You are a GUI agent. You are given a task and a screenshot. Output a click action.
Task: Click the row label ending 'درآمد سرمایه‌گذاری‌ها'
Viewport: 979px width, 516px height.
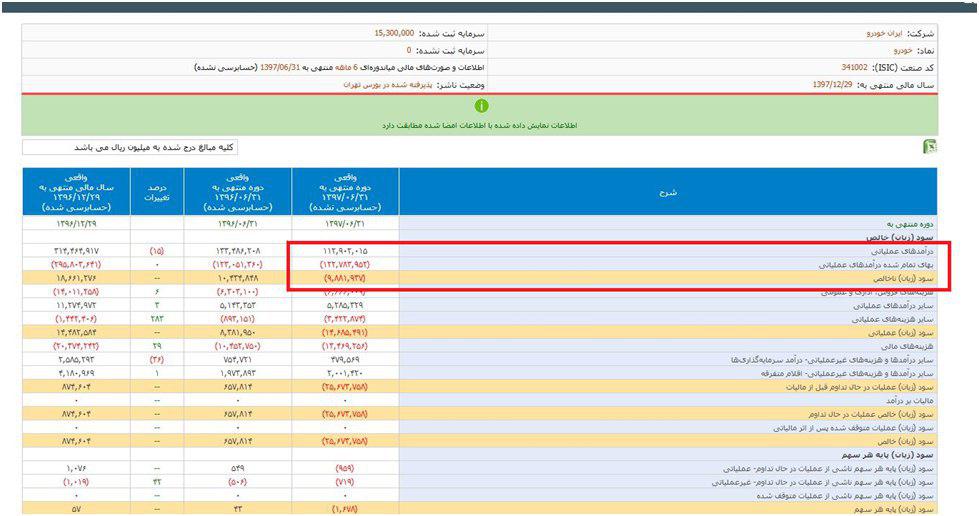832,360
